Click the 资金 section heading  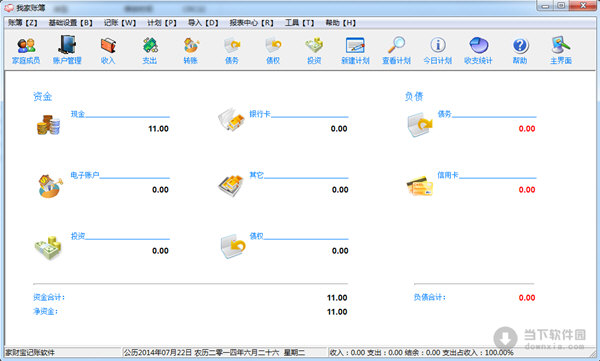coord(42,96)
